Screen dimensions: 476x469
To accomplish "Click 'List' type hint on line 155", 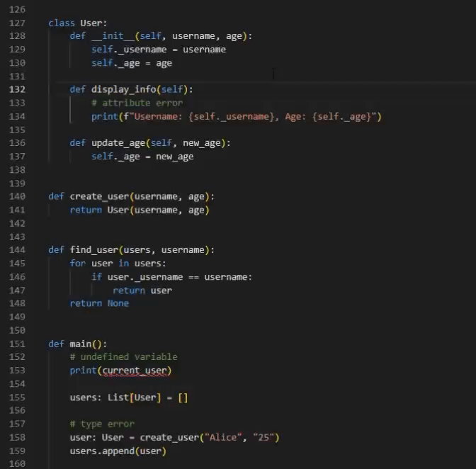I will [x=118, y=397].
